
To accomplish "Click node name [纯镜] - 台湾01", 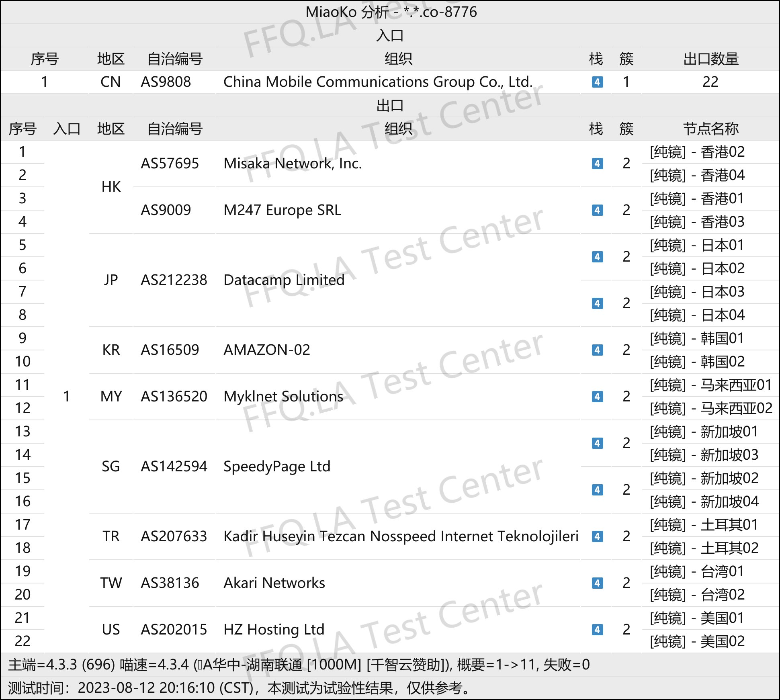I will (x=697, y=571).
